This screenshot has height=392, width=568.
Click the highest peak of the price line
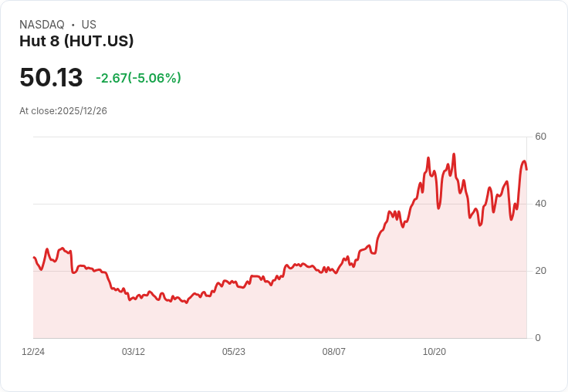click(x=454, y=154)
